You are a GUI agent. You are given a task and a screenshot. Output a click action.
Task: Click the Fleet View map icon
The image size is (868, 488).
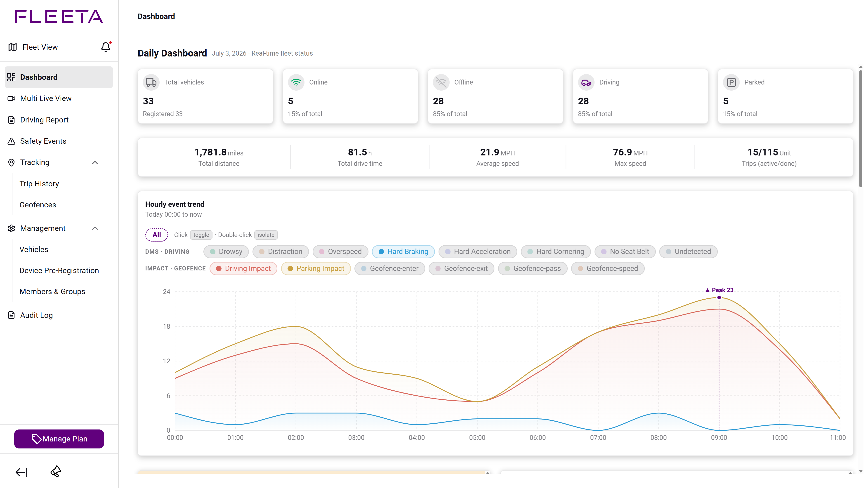point(12,47)
